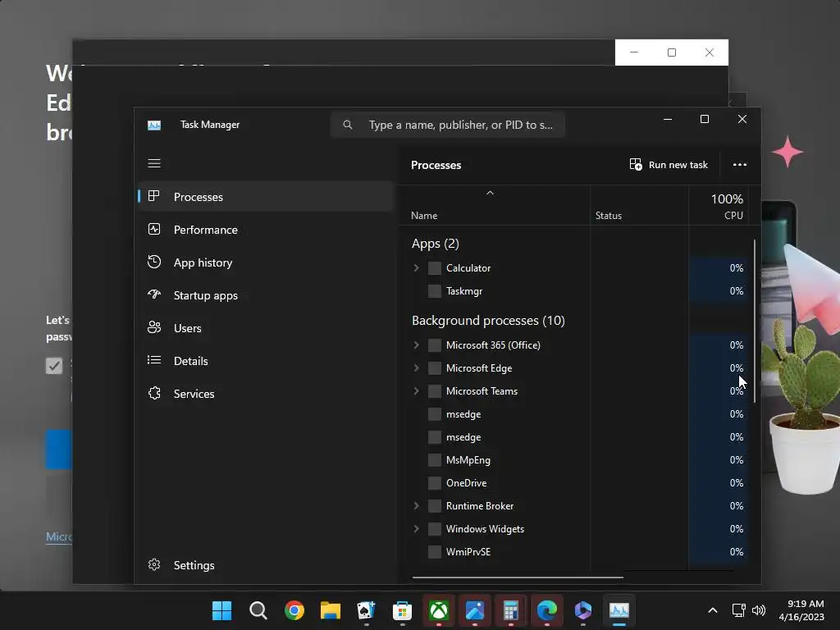Switch to the Users page
The height and width of the screenshot is (630, 840).
point(267,328)
